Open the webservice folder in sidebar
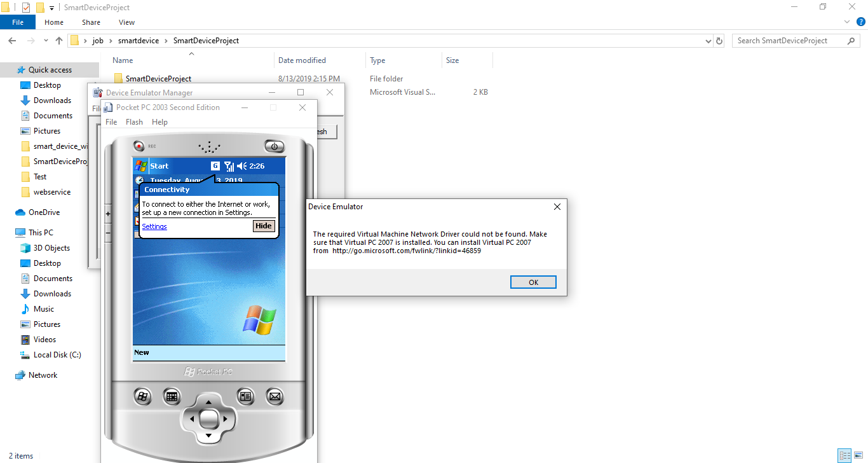The width and height of the screenshot is (868, 463). click(x=52, y=192)
